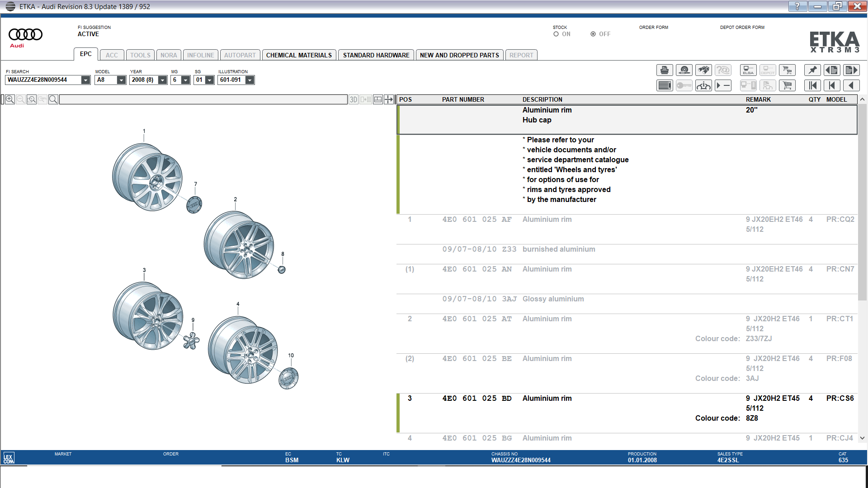Click the crosshair arrow icon

click(389, 99)
